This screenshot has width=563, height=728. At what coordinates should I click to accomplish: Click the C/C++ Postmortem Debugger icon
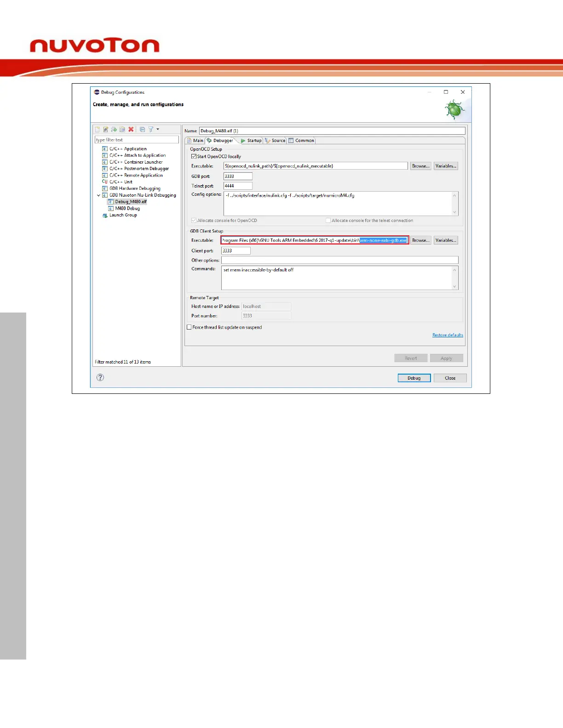coord(105,169)
